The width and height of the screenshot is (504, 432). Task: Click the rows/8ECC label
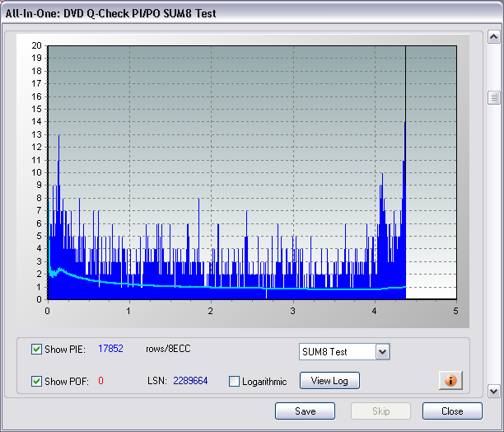(168, 349)
